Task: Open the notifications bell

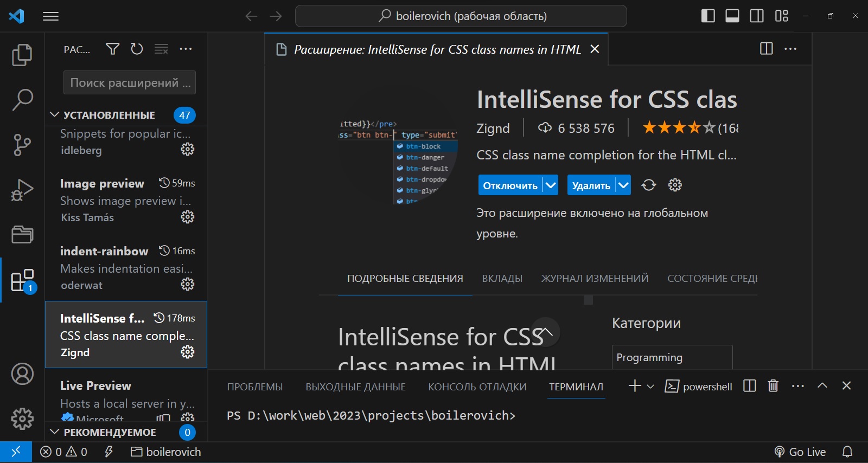Action: point(847,452)
